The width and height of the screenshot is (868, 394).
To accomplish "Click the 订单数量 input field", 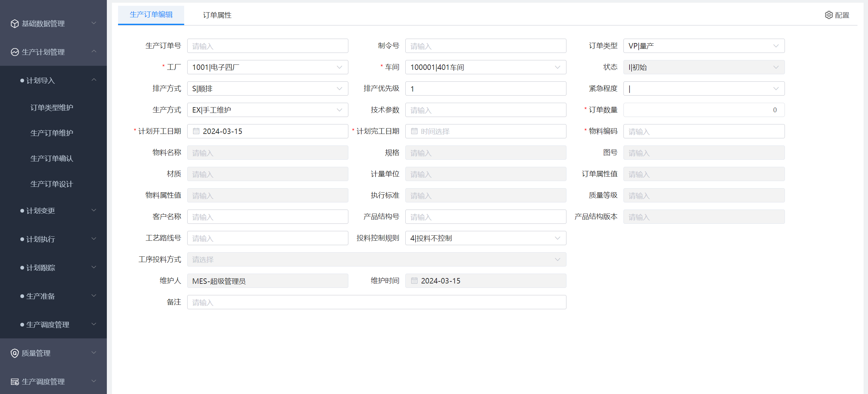I will click(x=704, y=110).
